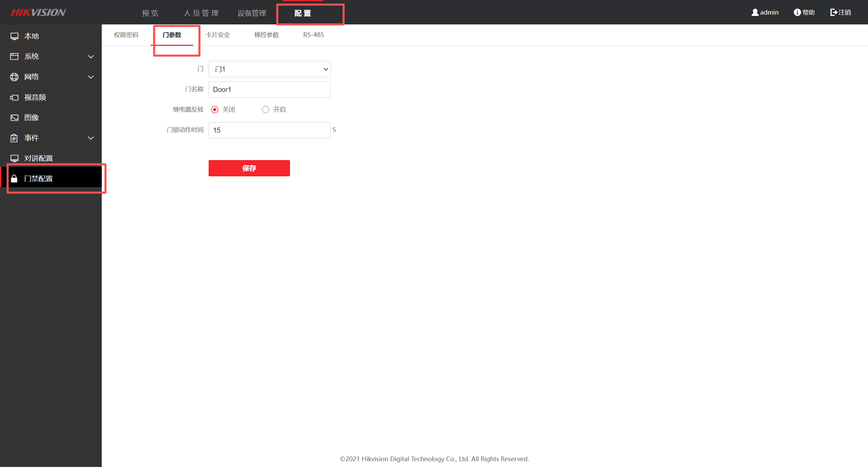Click the 门锁动作时间 input field
868x469 pixels.
pyautogui.click(x=269, y=130)
